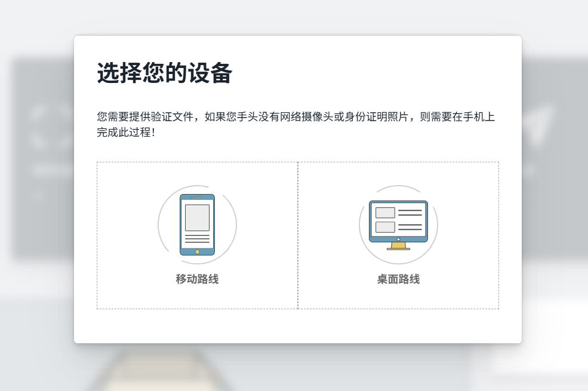Select the 移动路线 label

point(197,279)
